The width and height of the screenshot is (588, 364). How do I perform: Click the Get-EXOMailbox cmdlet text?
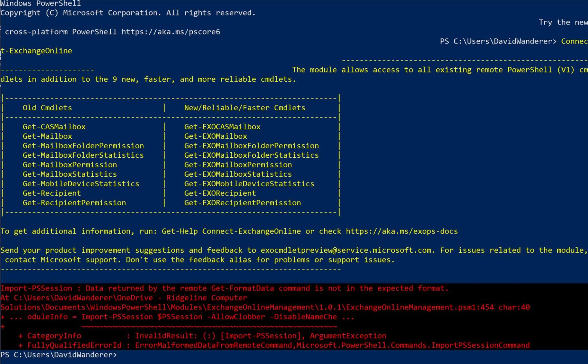215,136
